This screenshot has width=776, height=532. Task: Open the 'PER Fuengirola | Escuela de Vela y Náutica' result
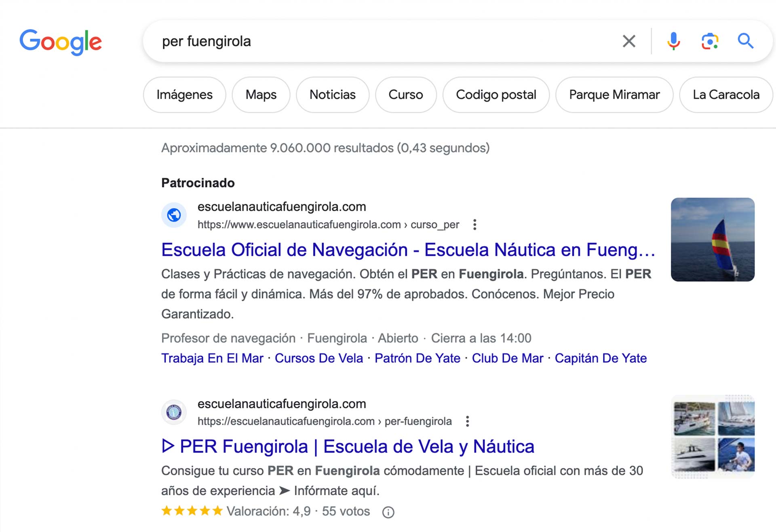(x=348, y=447)
